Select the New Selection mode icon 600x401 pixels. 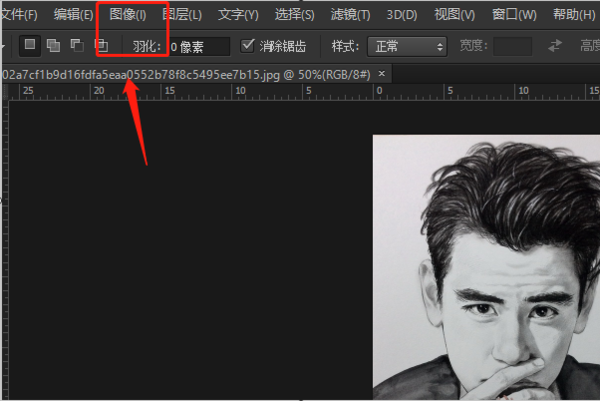[30, 46]
